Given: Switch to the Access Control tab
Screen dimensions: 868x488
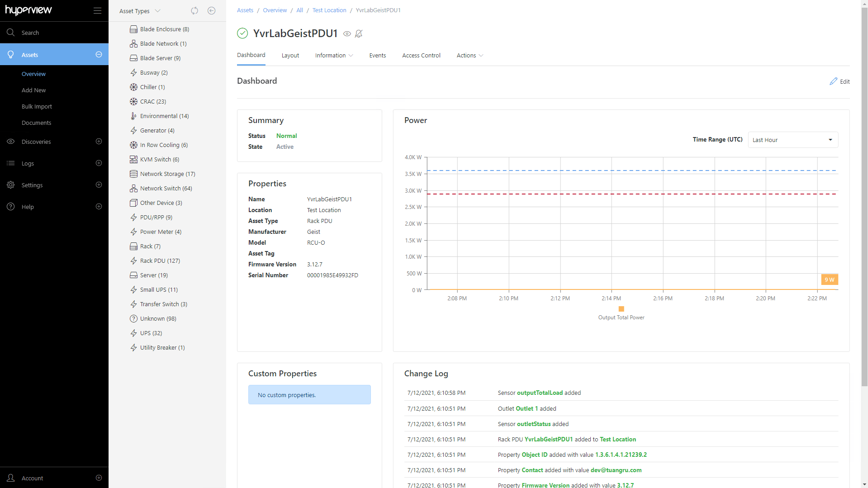Looking at the screenshot, I should tap(421, 55).
